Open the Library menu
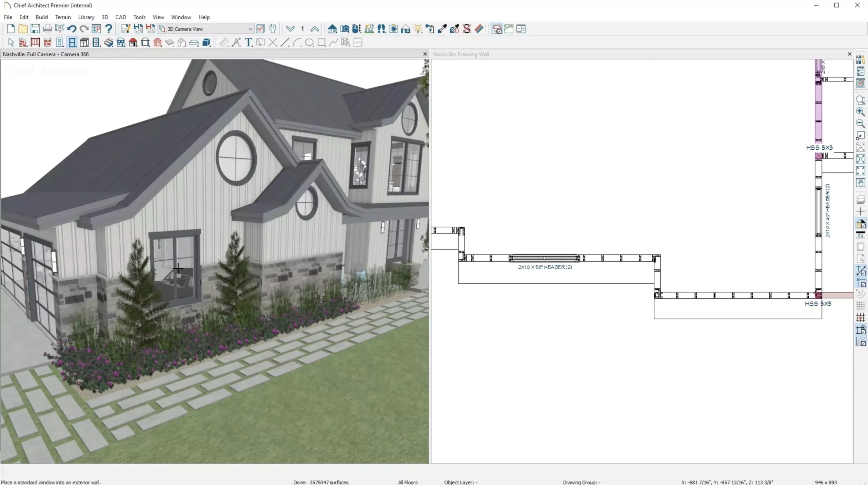The image size is (868, 485). point(86,17)
